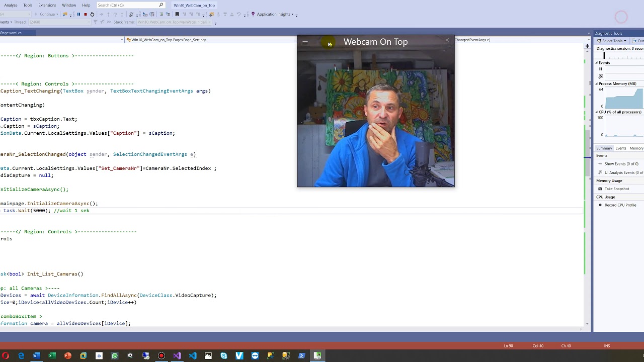Open Skype from the taskbar
The width and height of the screenshot is (644, 362).
224,356
